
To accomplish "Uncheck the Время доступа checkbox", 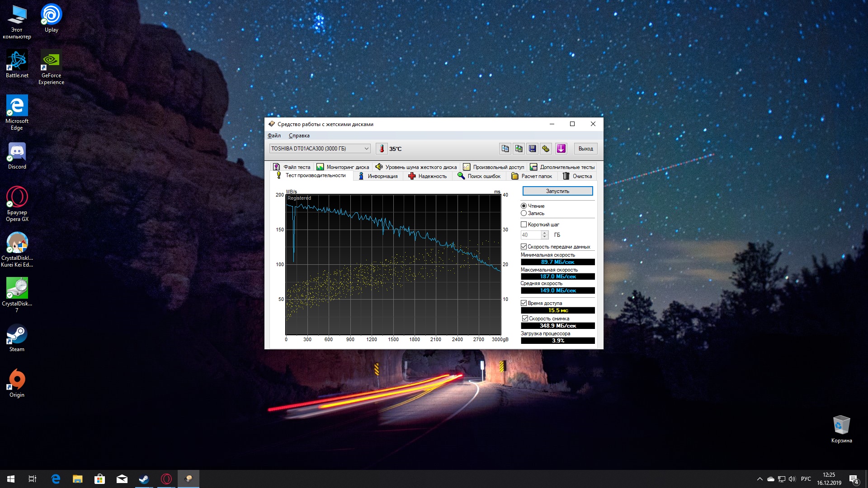I will [x=524, y=303].
